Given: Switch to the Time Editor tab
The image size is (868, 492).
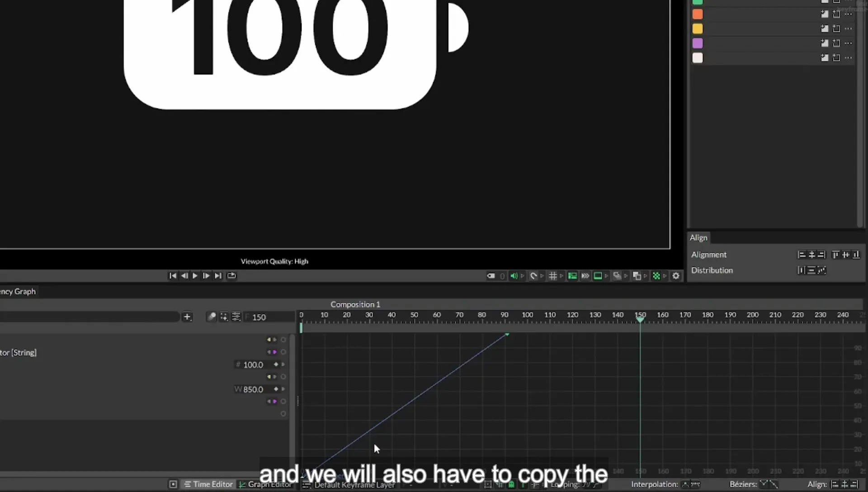Looking at the screenshot, I should click(x=208, y=484).
